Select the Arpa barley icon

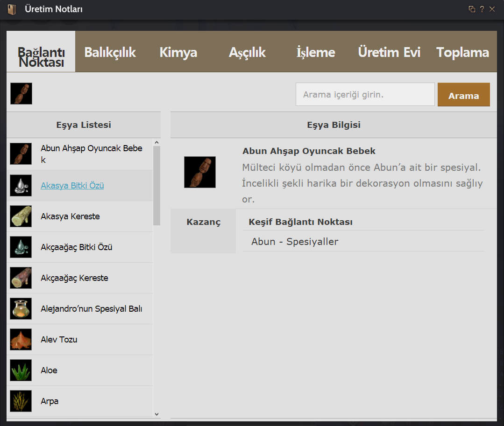(x=21, y=401)
